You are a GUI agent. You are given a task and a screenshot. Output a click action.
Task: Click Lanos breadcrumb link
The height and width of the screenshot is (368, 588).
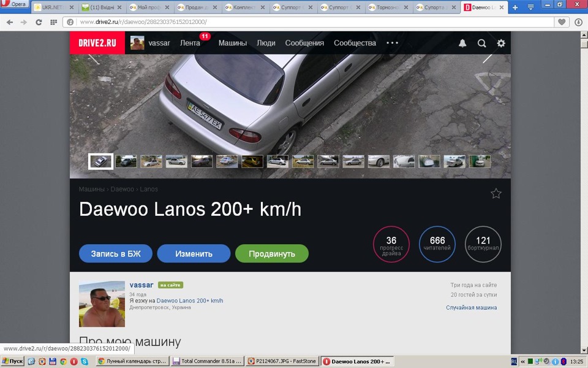tap(149, 190)
